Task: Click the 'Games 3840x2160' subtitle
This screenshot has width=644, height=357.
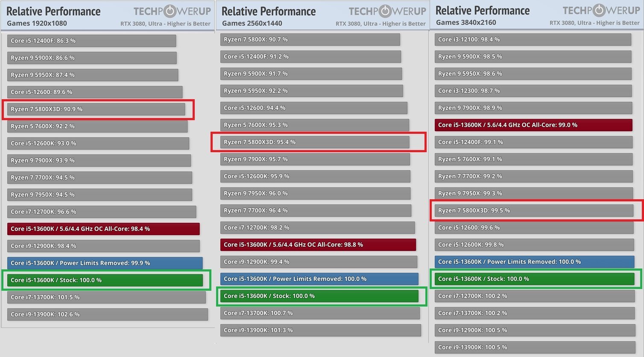Action: [466, 22]
